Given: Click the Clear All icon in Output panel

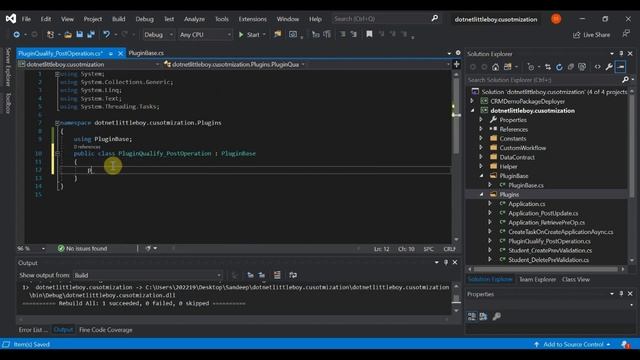Looking at the screenshot, I should coord(277,275).
